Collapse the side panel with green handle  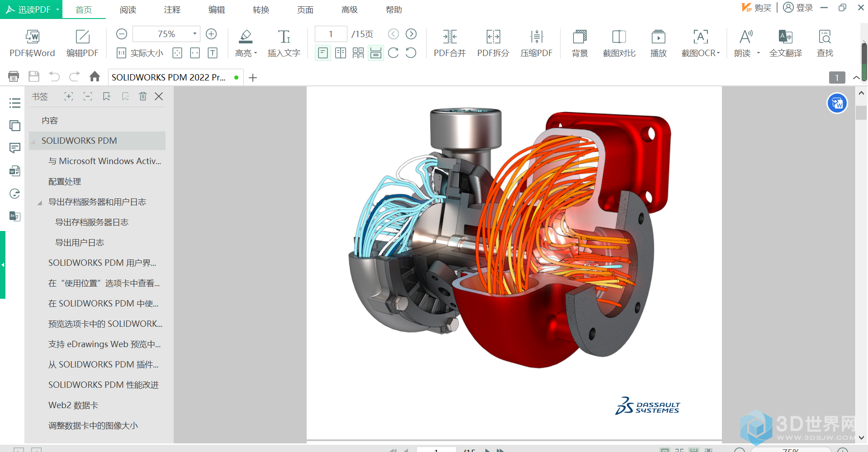3,265
